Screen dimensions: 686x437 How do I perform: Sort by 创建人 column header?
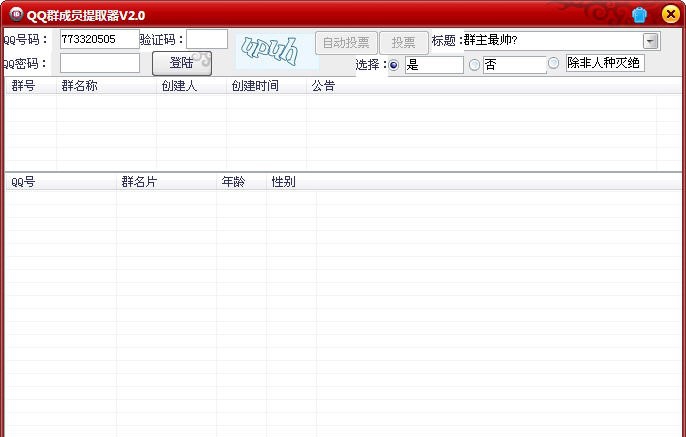[x=192, y=86]
